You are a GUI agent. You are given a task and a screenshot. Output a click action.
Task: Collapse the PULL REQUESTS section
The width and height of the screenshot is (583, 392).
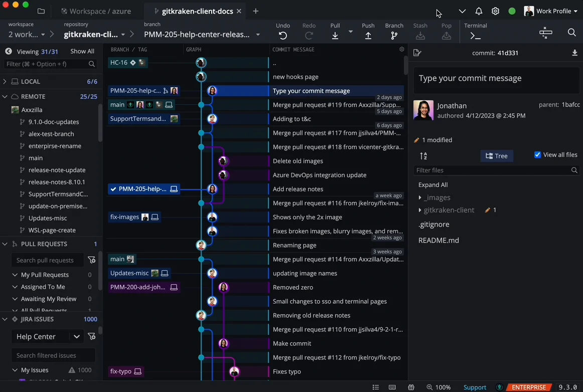click(x=5, y=244)
